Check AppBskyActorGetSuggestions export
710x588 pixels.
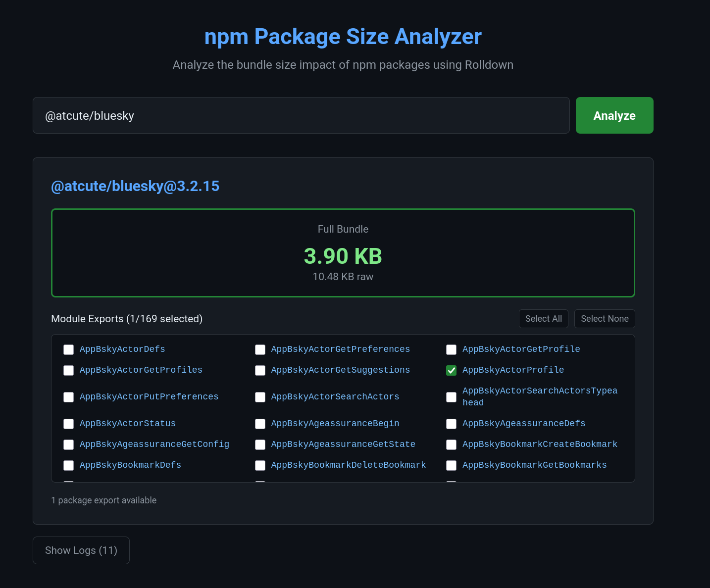click(x=260, y=370)
